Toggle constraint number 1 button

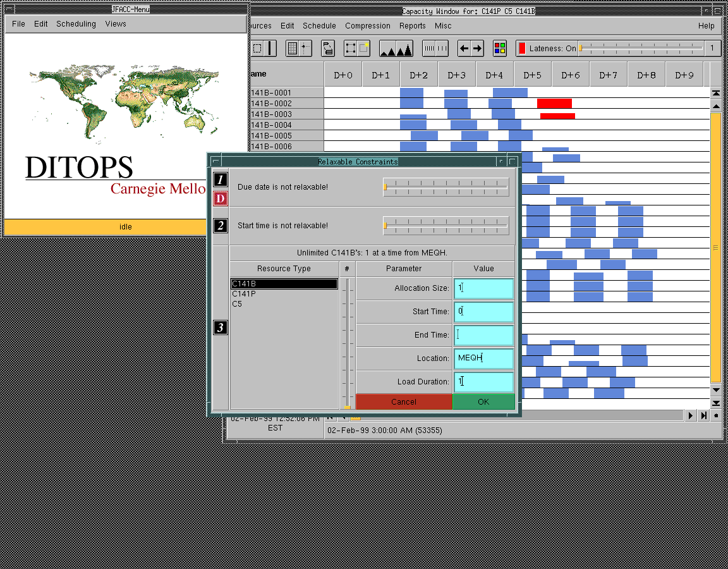tap(221, 180)
